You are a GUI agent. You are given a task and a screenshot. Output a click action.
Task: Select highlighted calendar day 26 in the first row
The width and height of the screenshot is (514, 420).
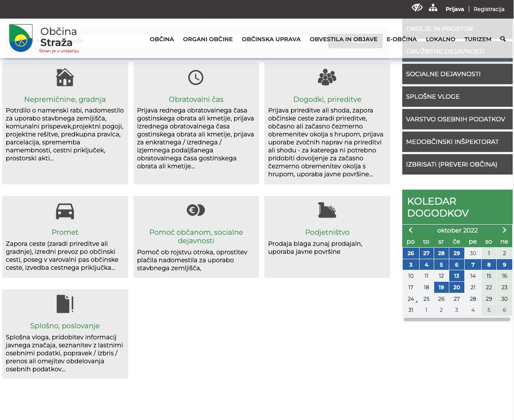point(411,253)
